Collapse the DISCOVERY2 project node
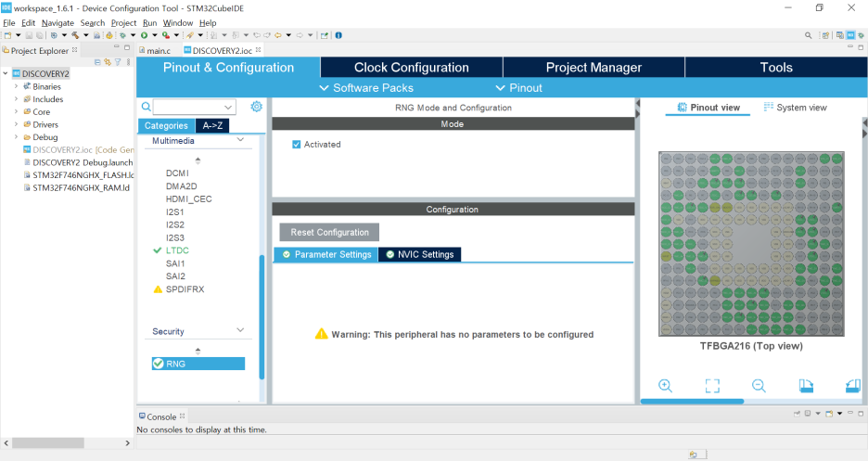Screen dimensions: 868x461 tap(6, 73)
